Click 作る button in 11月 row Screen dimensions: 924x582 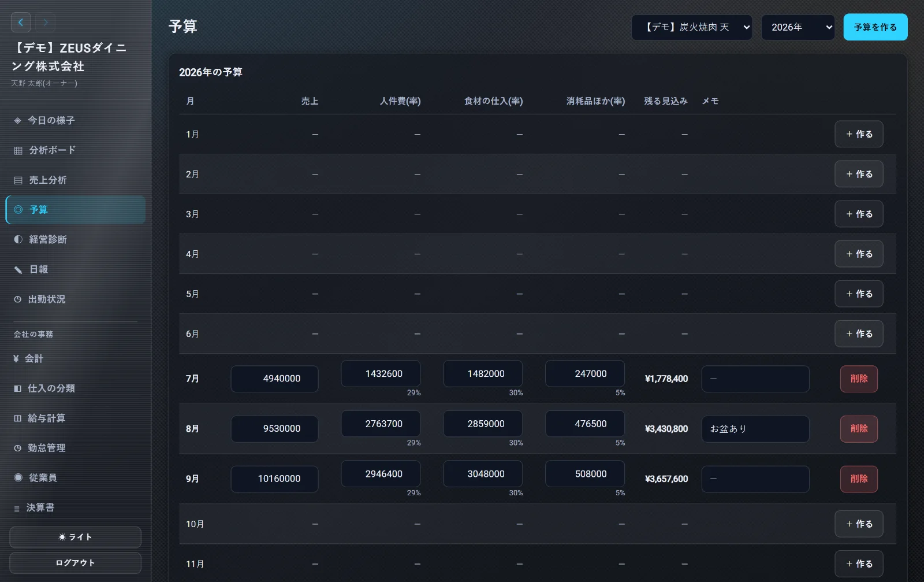click(859, 564)
